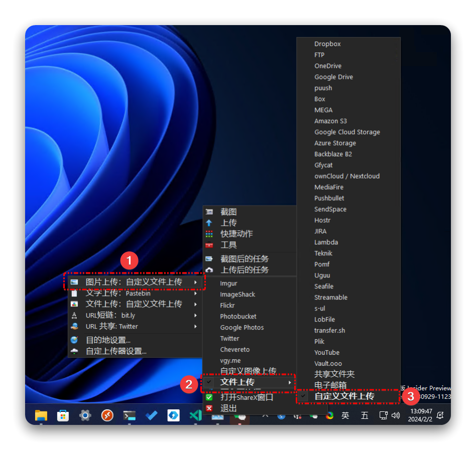476x450 pixels.
Task: Click the 上传后的任务 cloud icon
Action: [x=209, y=270]
